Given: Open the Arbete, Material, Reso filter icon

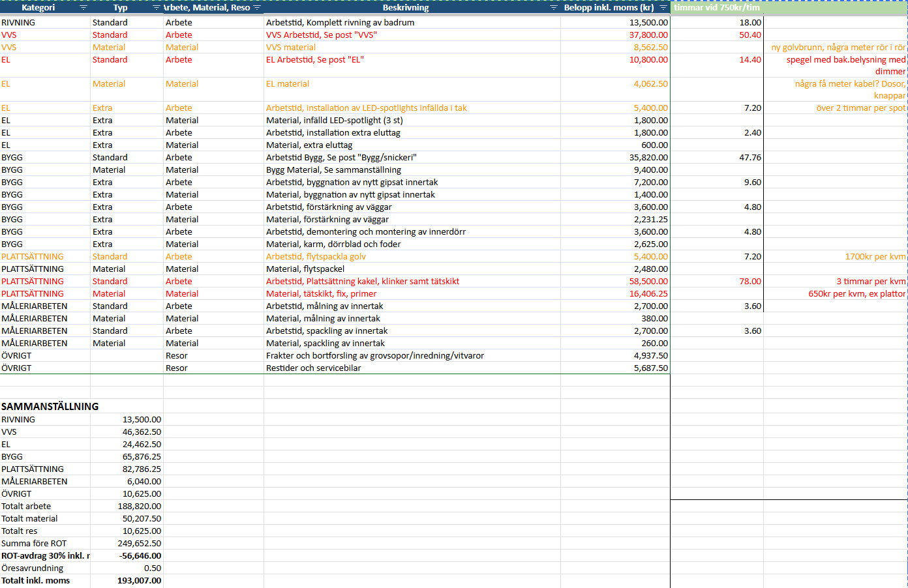Looking at the screenshot, I should point(257,8).
